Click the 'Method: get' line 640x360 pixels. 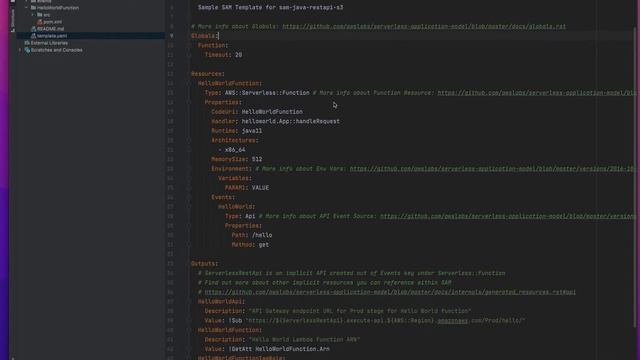coord(250,245)
